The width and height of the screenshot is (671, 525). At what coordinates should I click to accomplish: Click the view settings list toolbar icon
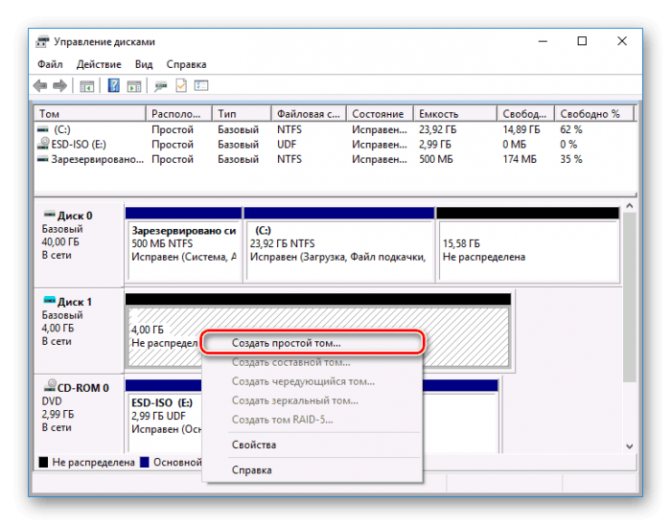click(x=201, y=86)
